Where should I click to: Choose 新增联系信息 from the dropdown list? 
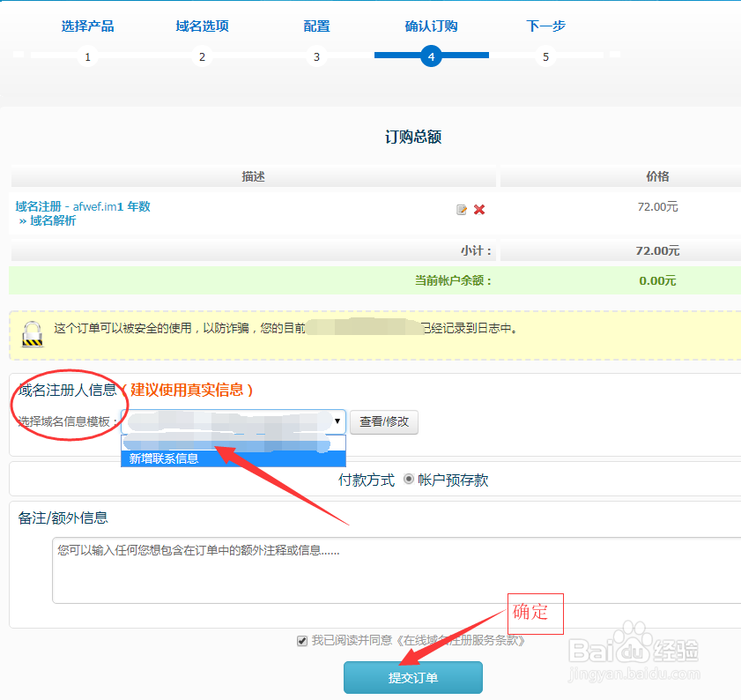pos(233,458)
